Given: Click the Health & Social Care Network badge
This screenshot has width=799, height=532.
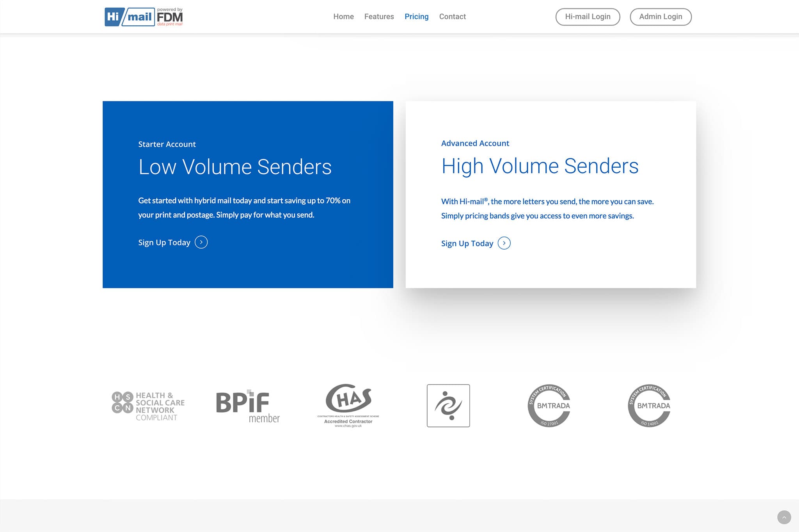Looking at the screenshot, I should [148, 406].
